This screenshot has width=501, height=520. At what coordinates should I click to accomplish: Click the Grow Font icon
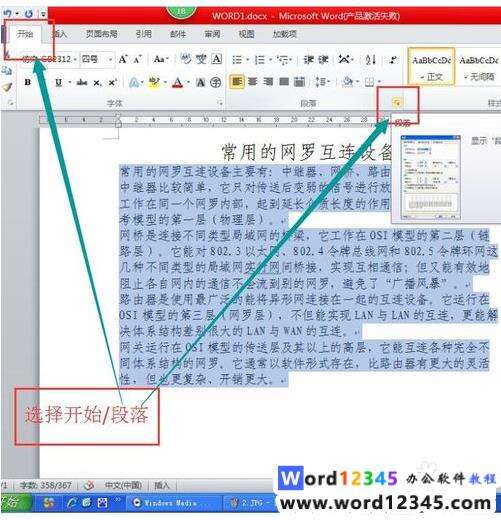point(123,59)
